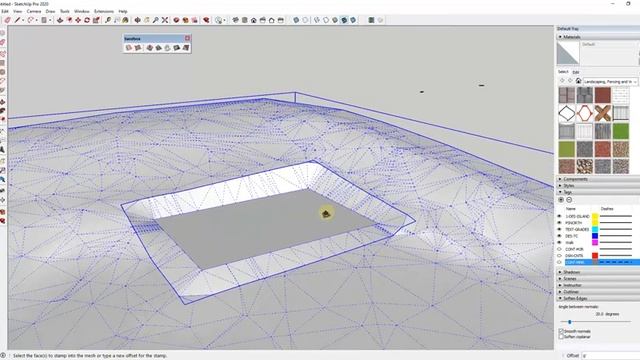Select the Push/Pull tool
This screenshot has width=640, height=360.
pyautogui.click(x=60, y=20)
